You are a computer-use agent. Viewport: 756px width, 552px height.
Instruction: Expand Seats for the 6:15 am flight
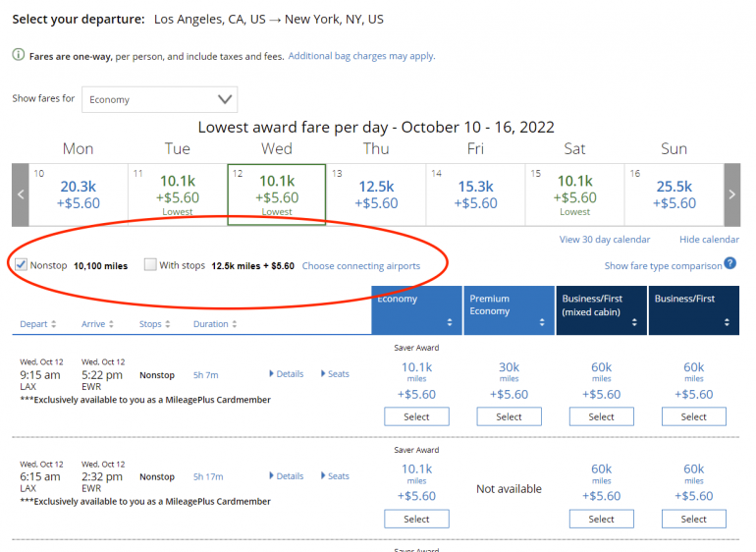point(334,476)
